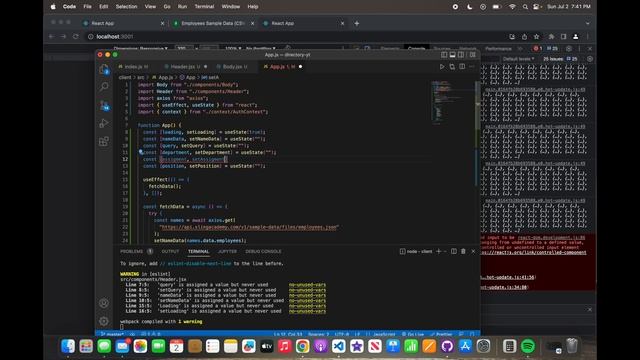Screen dimensions: 640x360
Task: Select Employees Sample Data browser tab
Action: pyautogui.click(x=213, y=23)
